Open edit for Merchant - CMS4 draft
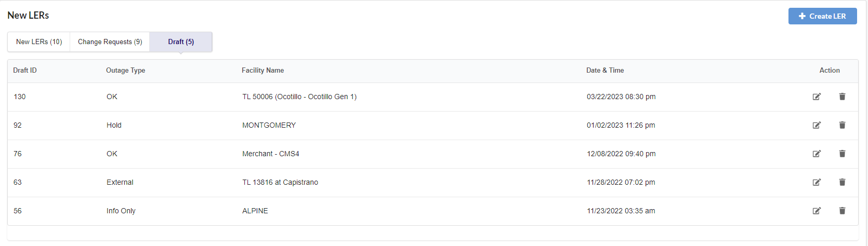 pos(817,154)
